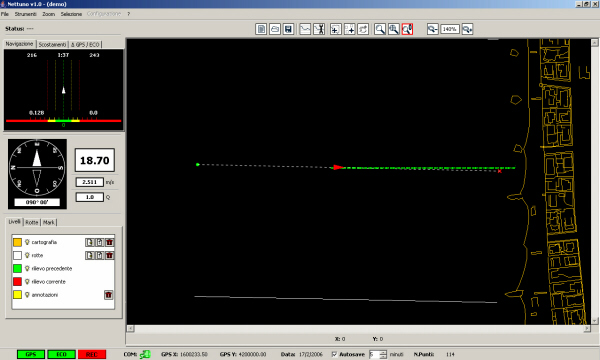600x360 pixels.
Task: Open the Selezione menu
Action: (x=71, y=14)
